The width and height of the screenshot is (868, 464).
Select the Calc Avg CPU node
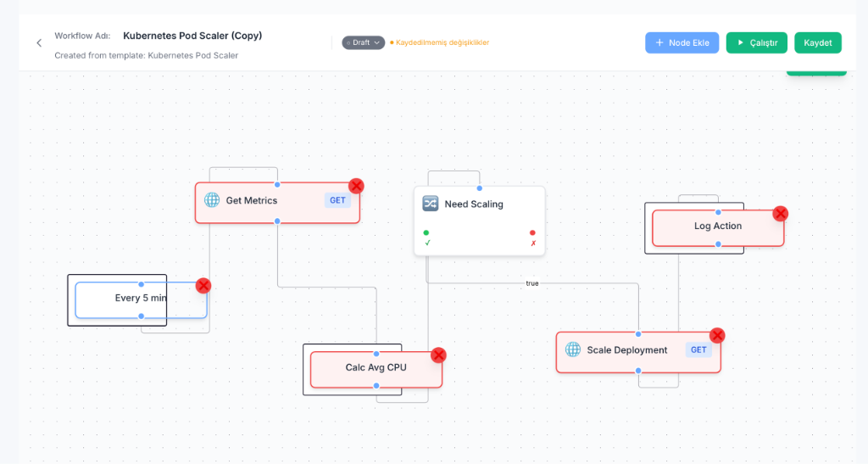(x=376, y=368)
